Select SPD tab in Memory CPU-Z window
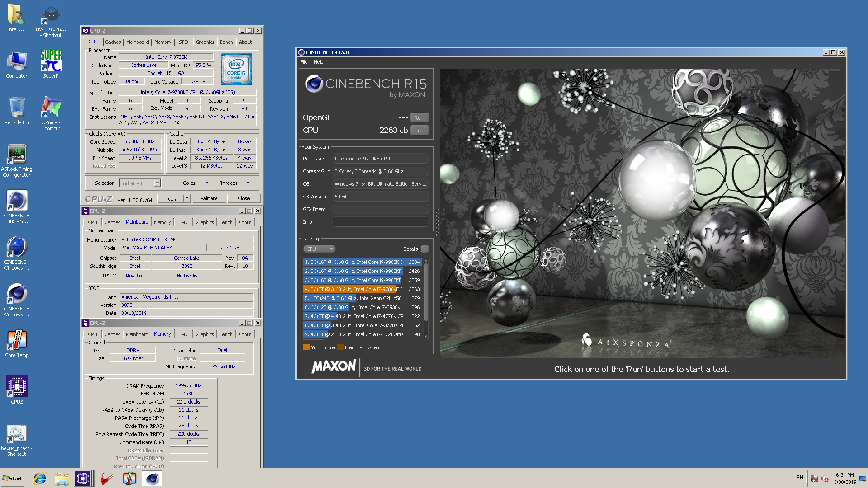 [x=183, y=334]
